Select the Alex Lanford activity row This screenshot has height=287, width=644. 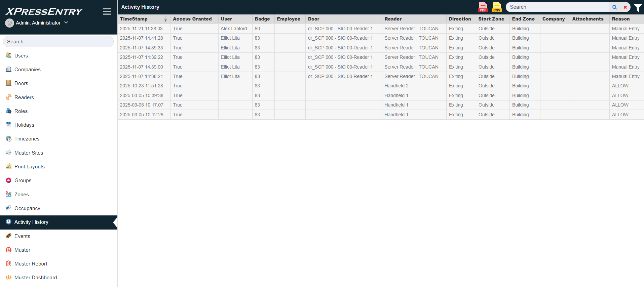pyautogui.click(x=234, y=29)
